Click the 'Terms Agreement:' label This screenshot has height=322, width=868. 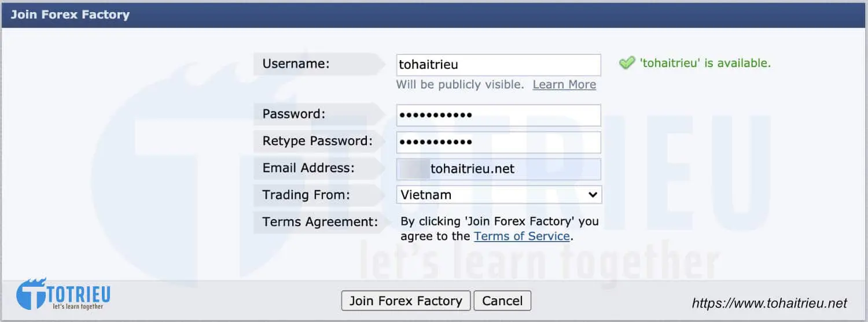pyautogui.click(x=320, y=221)
